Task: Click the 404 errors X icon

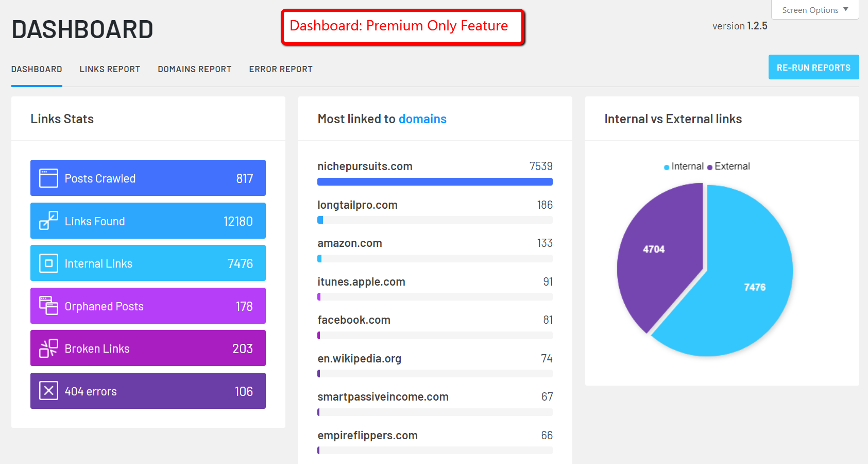Action: 47,390
